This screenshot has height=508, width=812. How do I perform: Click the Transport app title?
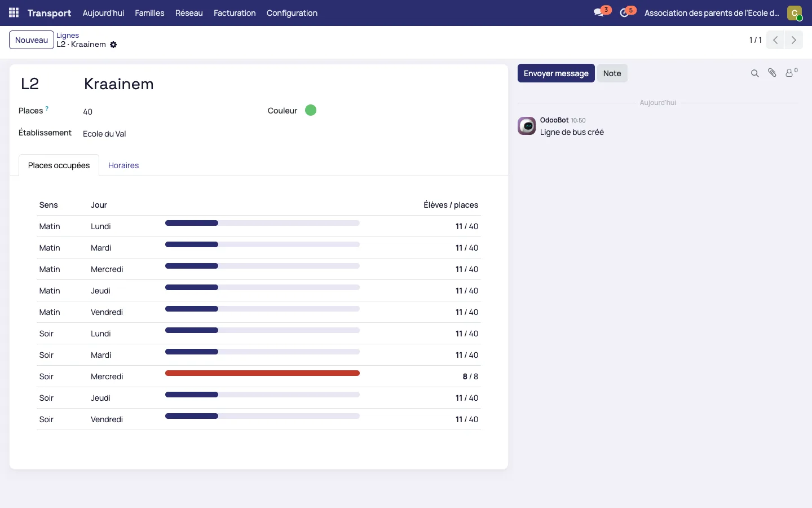click(49, 13)
